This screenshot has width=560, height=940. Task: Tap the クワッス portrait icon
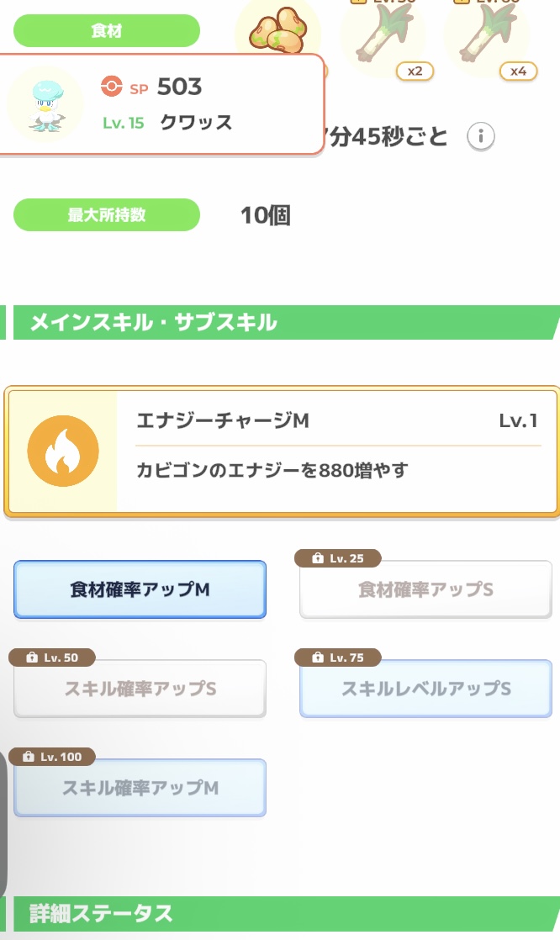click(x=45, y=104)
